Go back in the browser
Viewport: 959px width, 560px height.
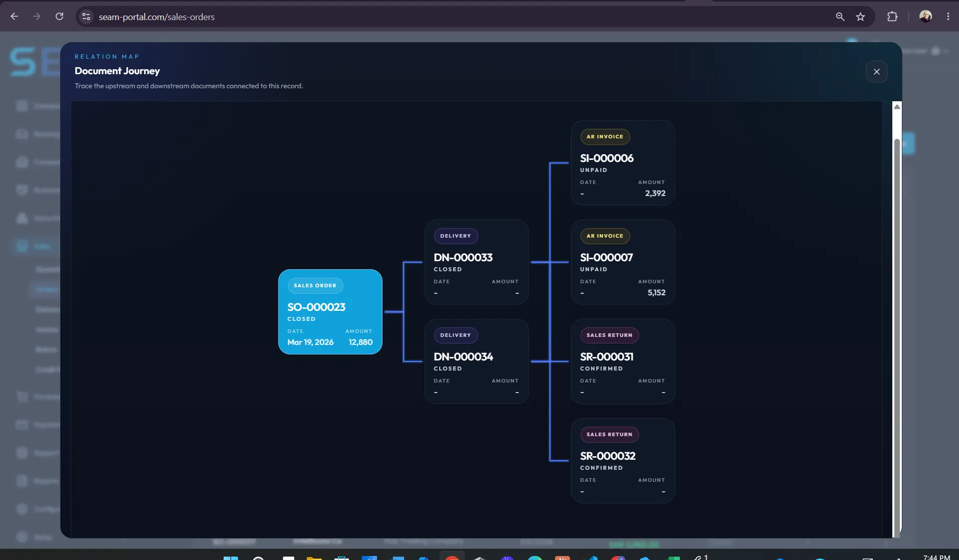15,17
